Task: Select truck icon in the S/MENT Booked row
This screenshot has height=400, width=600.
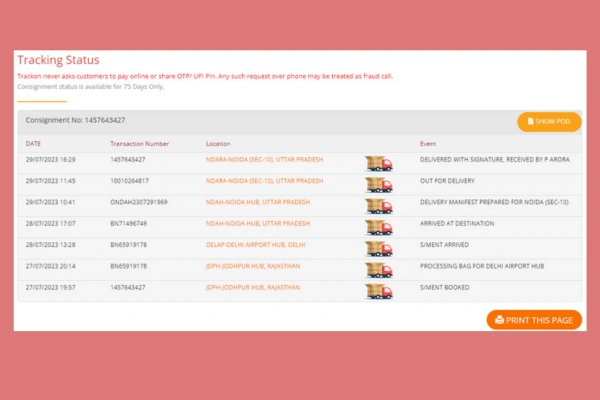Action: (x=378, y=291)
